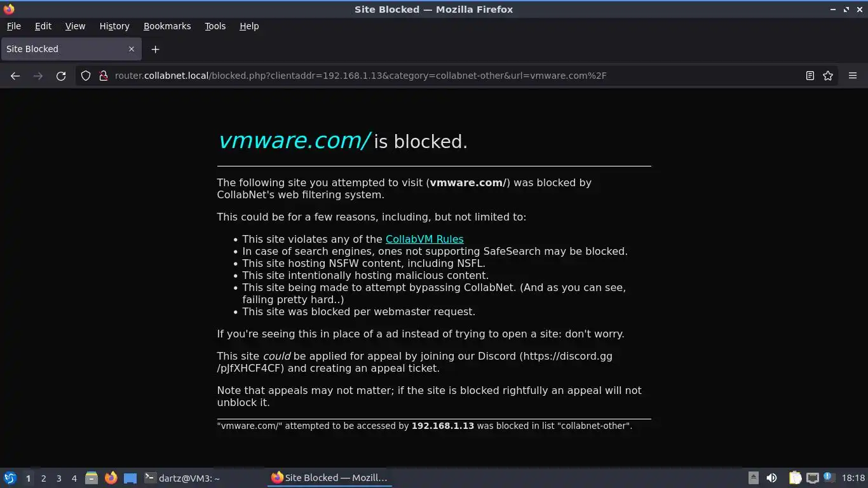Click bold 192.168.1.13 in footer line
Viewport: 868px width, 488px height.
[443, 426]
